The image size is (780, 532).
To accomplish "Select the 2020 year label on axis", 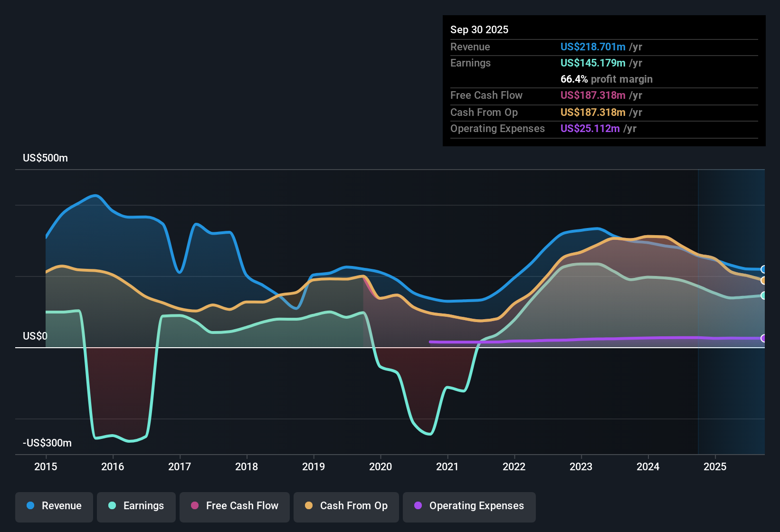I will (380, 467).
